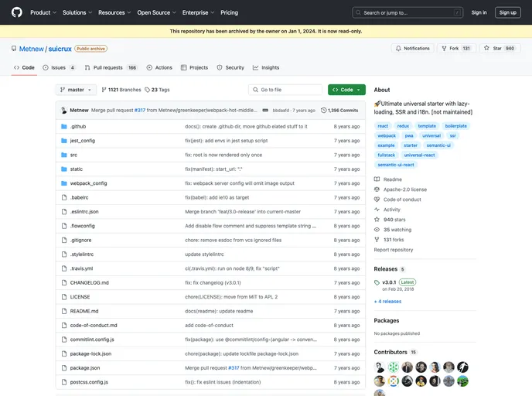Screen dimensions: 532x396
Task: Open the postcss.config.js file
Action: 89,382
